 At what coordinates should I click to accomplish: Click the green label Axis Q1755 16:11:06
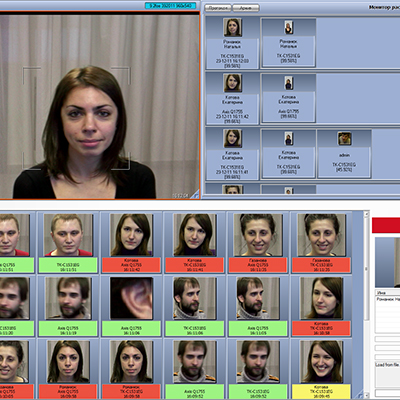[x=131, y=329]
